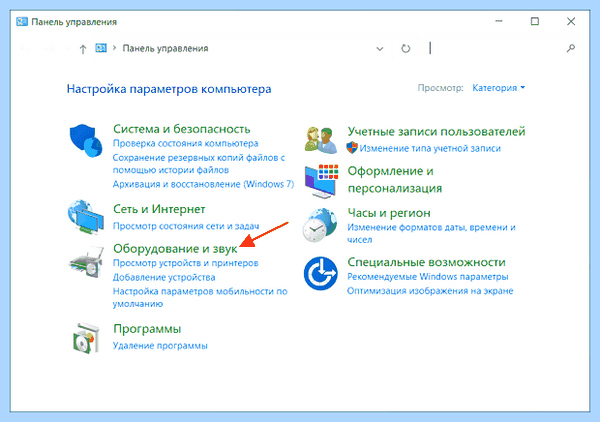Open Архивация и восстановление (Windows 7)

[x=203, y=184]
